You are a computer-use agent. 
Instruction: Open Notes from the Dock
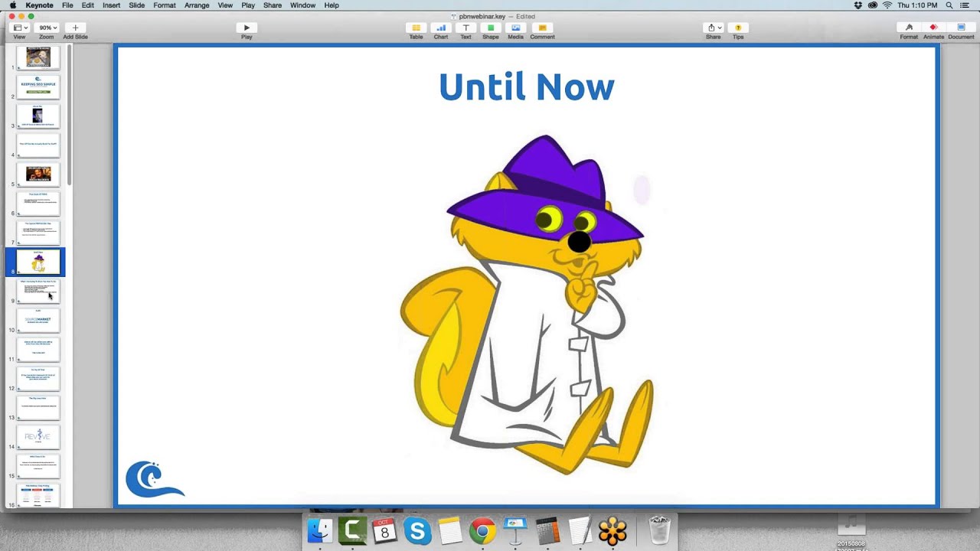coord(450,530)
